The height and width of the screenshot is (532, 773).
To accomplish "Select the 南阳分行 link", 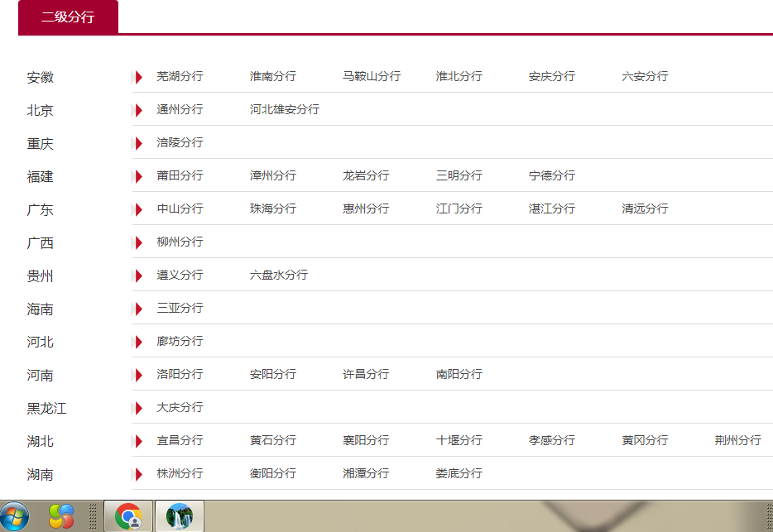I will click(x=459, y=374).
